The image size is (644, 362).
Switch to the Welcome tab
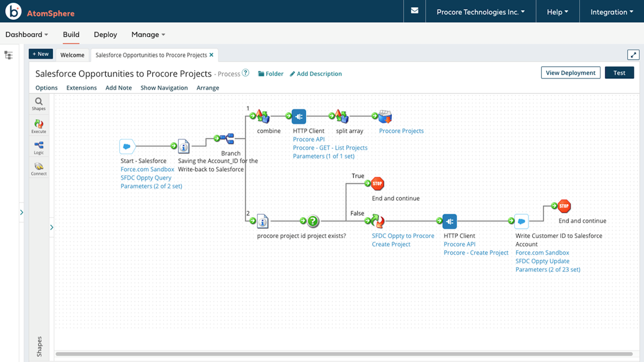72,55
